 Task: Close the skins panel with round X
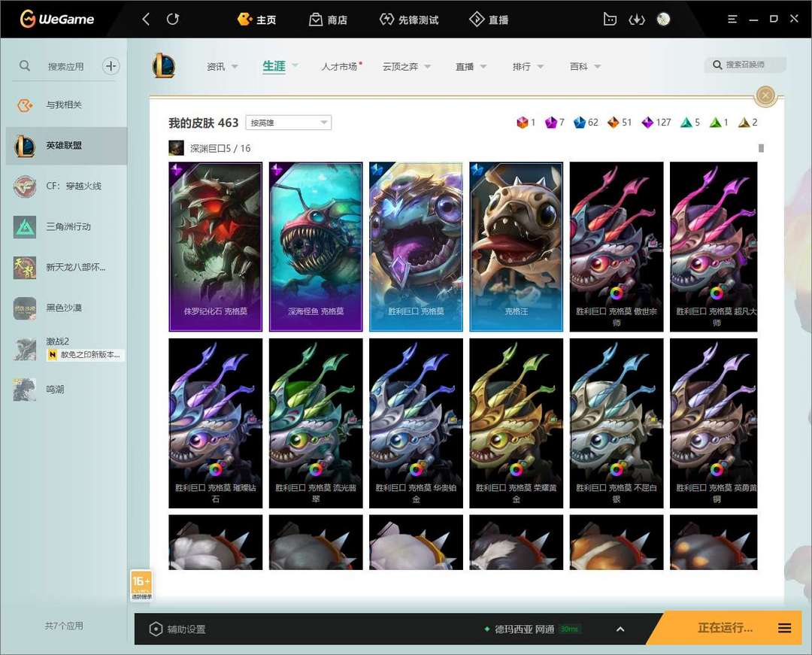coord(765,96)
